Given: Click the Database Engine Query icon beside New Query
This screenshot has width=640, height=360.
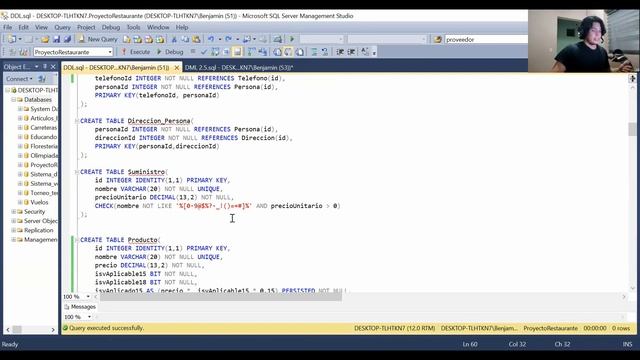Looking at the screenshot, I should point(127,39).
